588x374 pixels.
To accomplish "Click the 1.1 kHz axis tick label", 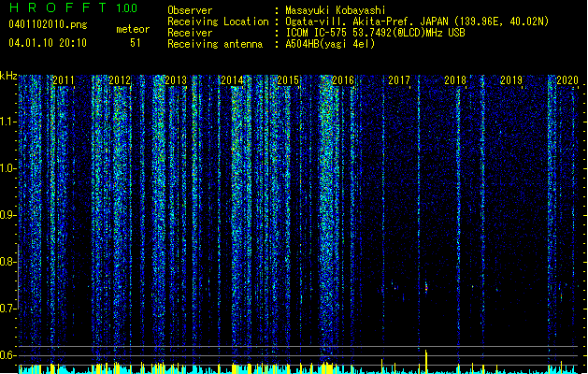I will pyautogui.click(x=7, y=122).
